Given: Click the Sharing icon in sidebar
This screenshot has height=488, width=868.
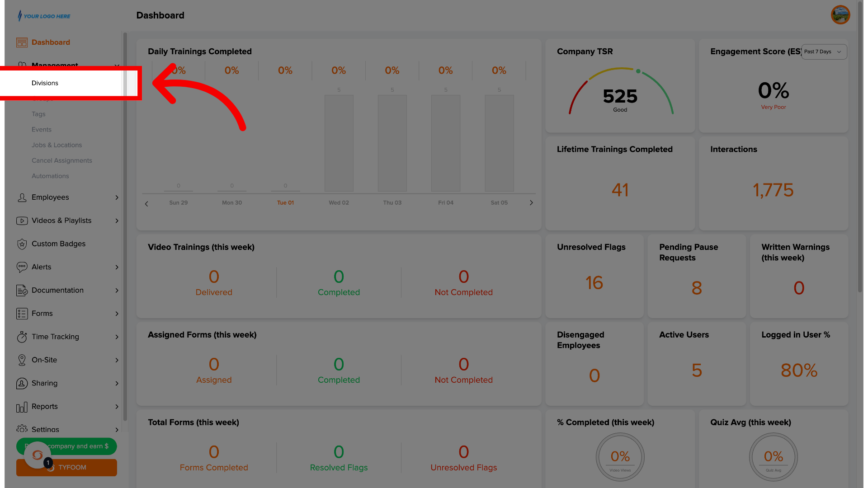Looking at the screenshot, I should tap(22, 384).
